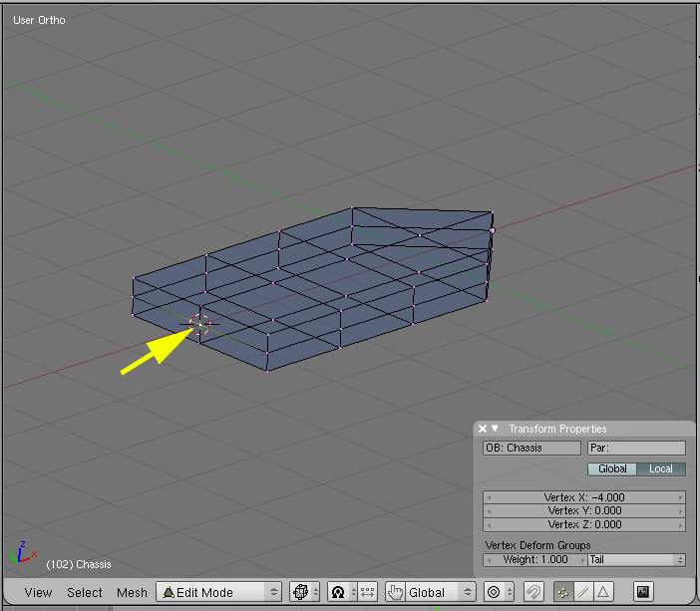700x611 pixels.
Task: Decrease Vertex Y with left arrow
Action: [x=489, y=511]
